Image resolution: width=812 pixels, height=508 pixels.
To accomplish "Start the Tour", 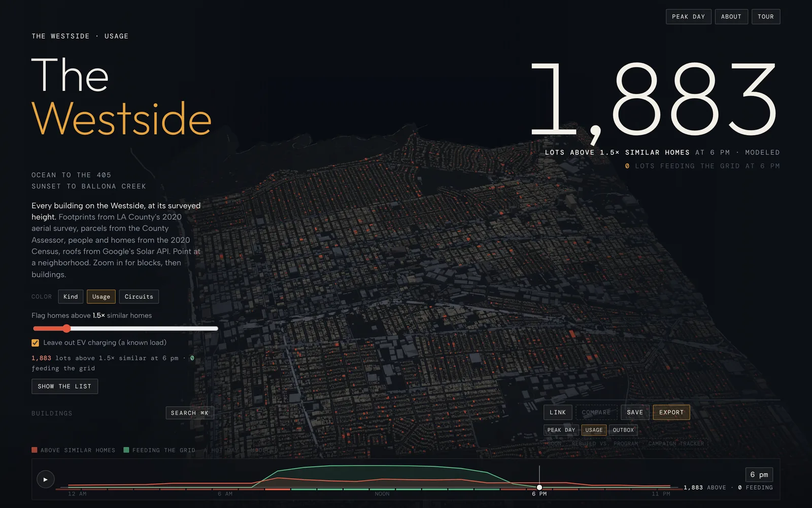I will pos(766,17).
